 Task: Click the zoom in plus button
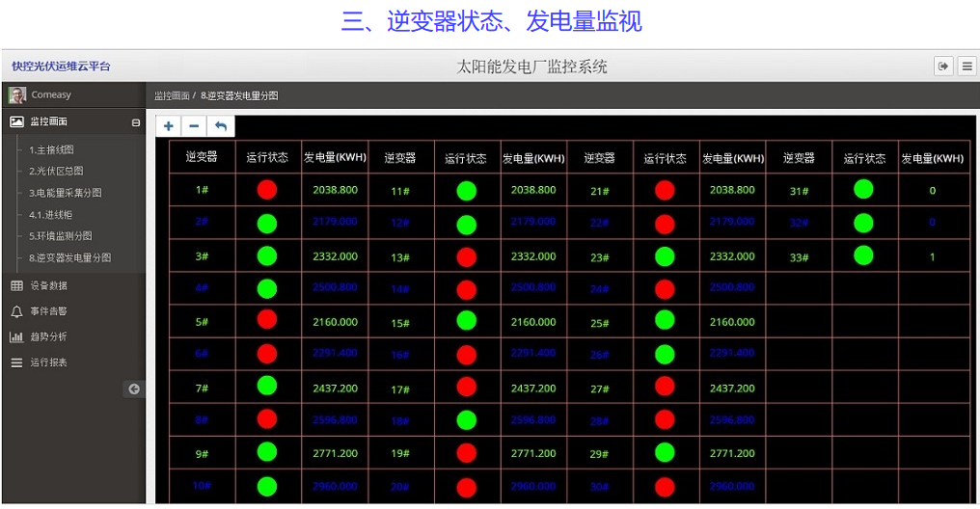click(168, 126)
